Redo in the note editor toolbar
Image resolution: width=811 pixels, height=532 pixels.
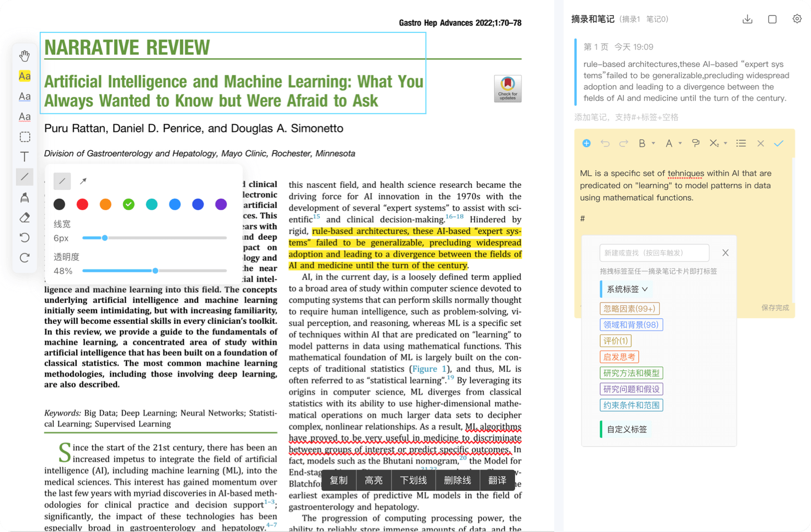[x=624, y=143]
